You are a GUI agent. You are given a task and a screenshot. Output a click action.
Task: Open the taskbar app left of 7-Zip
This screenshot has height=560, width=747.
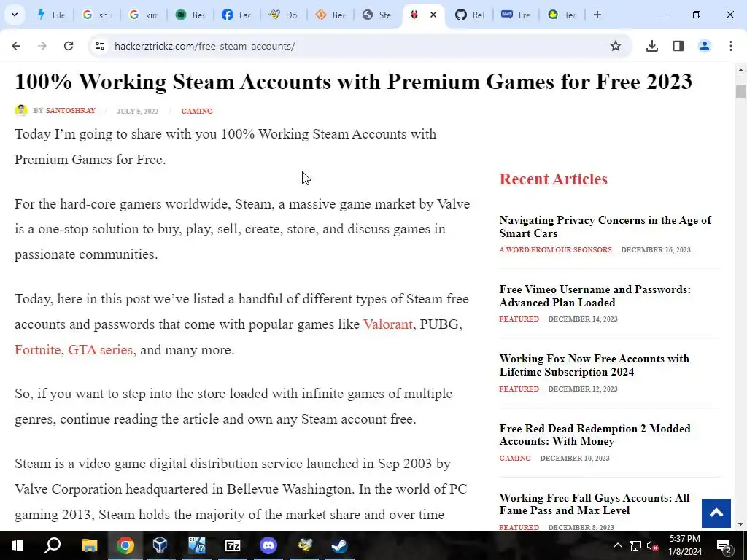pos(196,545)
